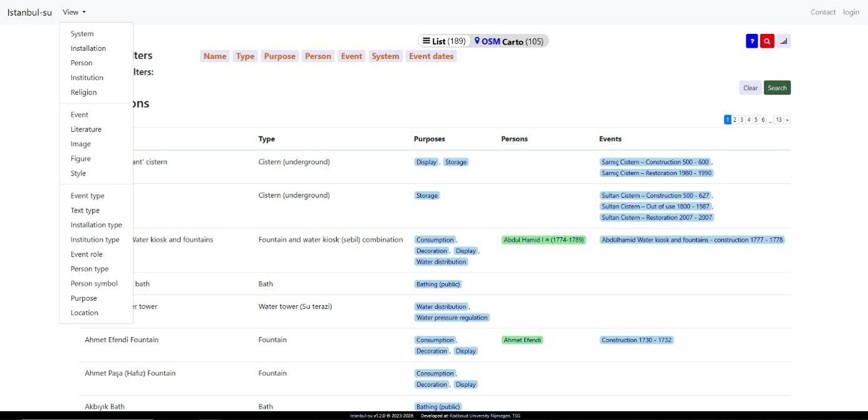Open the Ahmet Efendi person tag
This screenshot has width=868, height=420.
pyautogui.click(x=522, y=340)
